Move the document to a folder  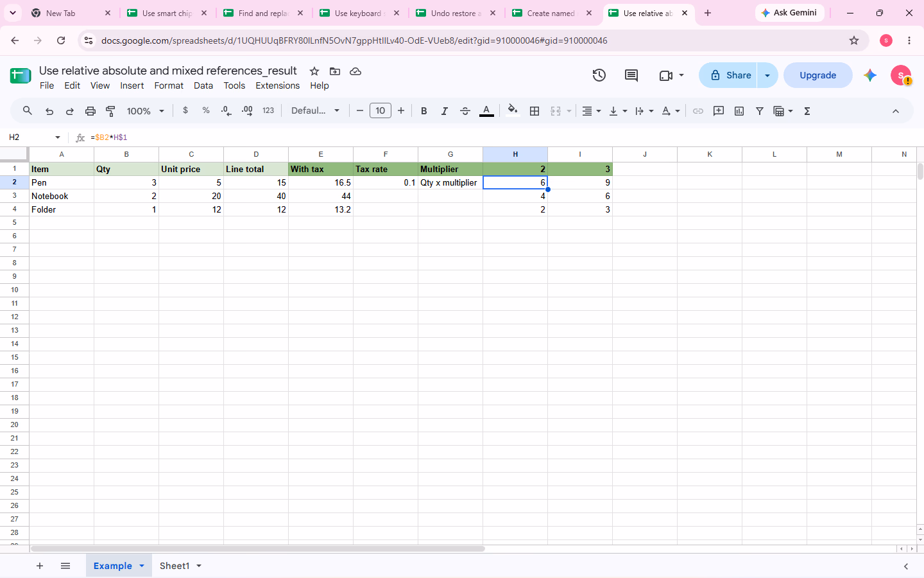point(335,71)
